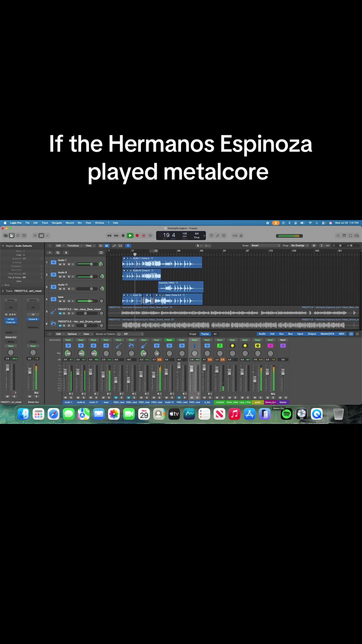Toggle the Mixer sliders icon in toolbar

pos(41,236)
